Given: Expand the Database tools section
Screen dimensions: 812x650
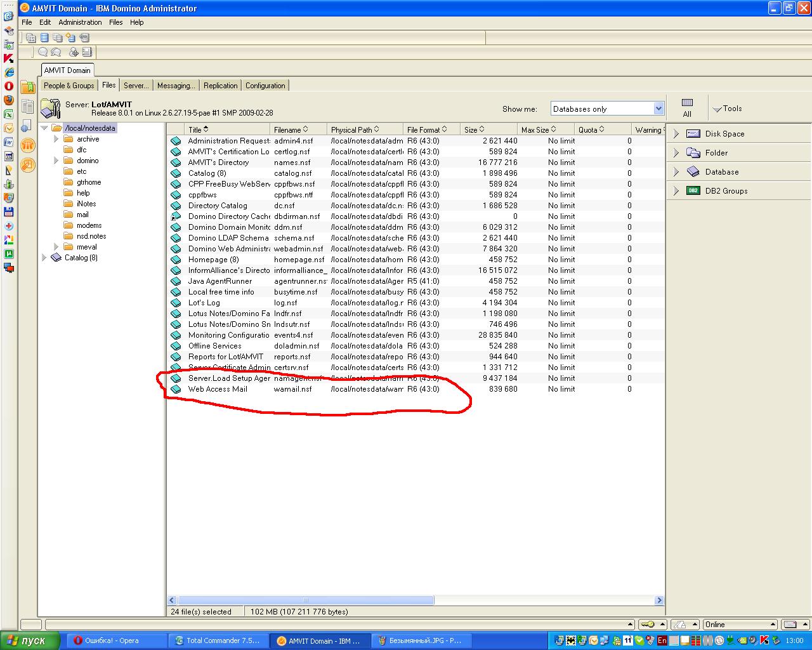Looking at the screenshot, I should [676, 172].
